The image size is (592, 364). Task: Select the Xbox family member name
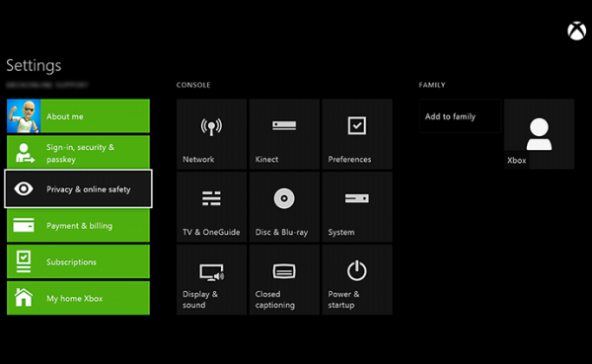pyautogui.click(x=516, y=160)
